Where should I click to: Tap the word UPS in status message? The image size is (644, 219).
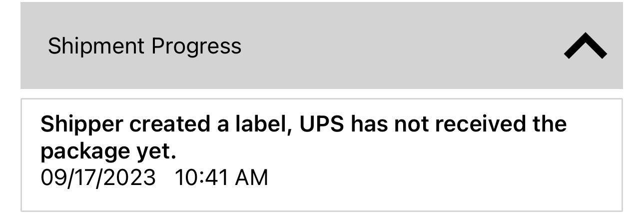322,124
